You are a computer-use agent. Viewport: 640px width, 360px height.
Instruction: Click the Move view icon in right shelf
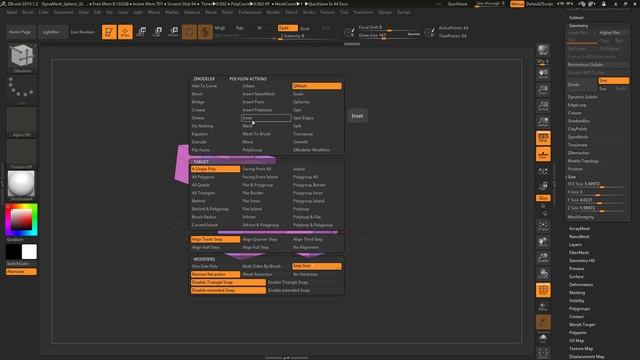[543, 242]
